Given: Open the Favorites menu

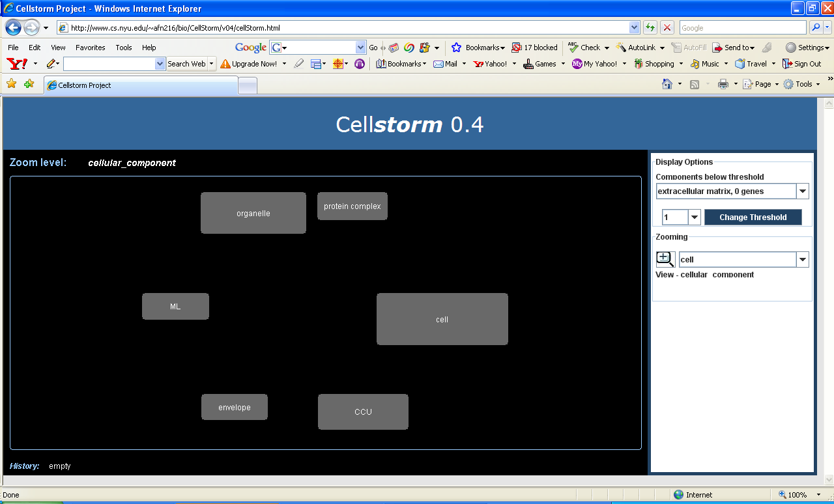Looking at the screenshot, I should (90, 48).
